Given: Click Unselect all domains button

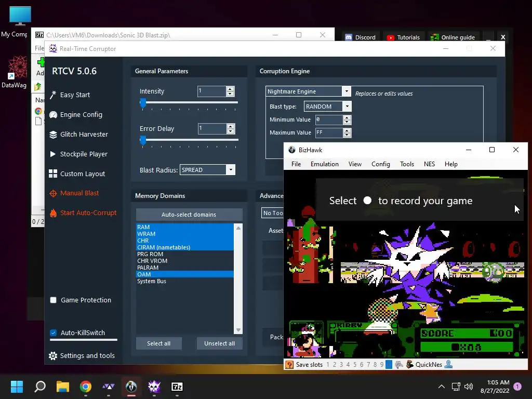Looking at the screenshot, I should (220, 343).
